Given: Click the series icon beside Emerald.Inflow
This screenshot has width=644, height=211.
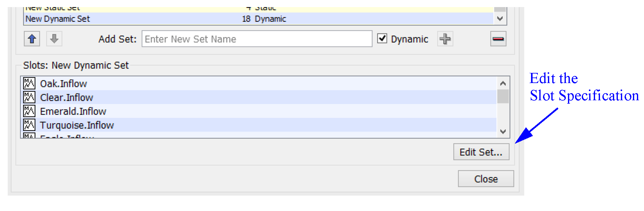Looking at the screenshot, I should coord(29,111).
